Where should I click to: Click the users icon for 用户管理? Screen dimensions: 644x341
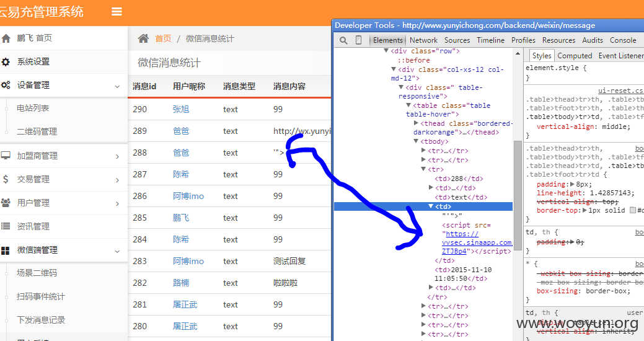pos(6,203)
